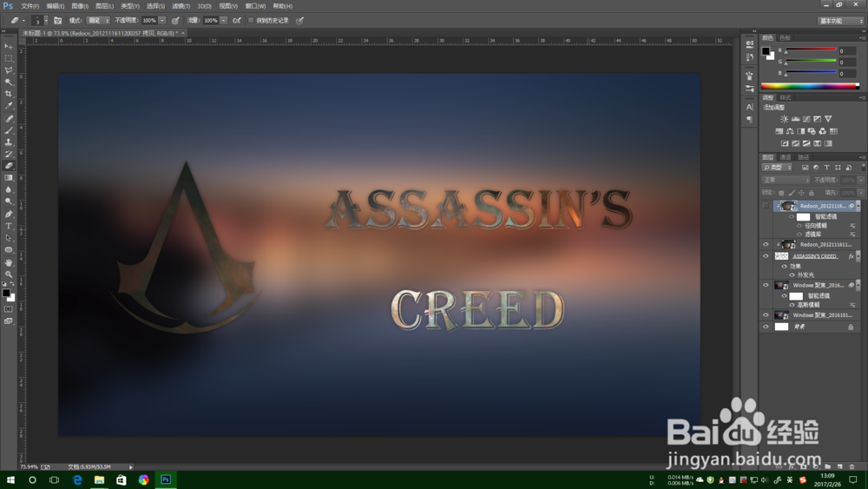The height and width of the screenshot is (489, 868).
Task: Open the layer filter type dropdown
Action: click(777, 168)
